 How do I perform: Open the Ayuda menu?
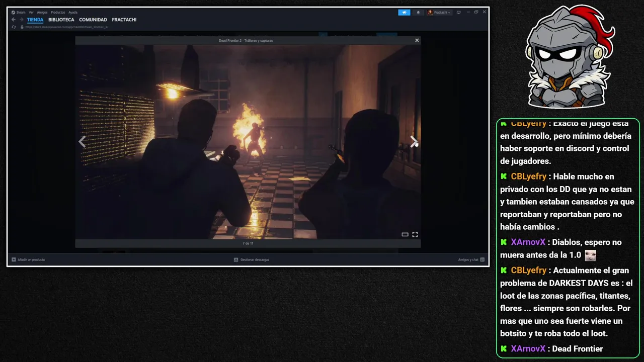click(73, 12)
